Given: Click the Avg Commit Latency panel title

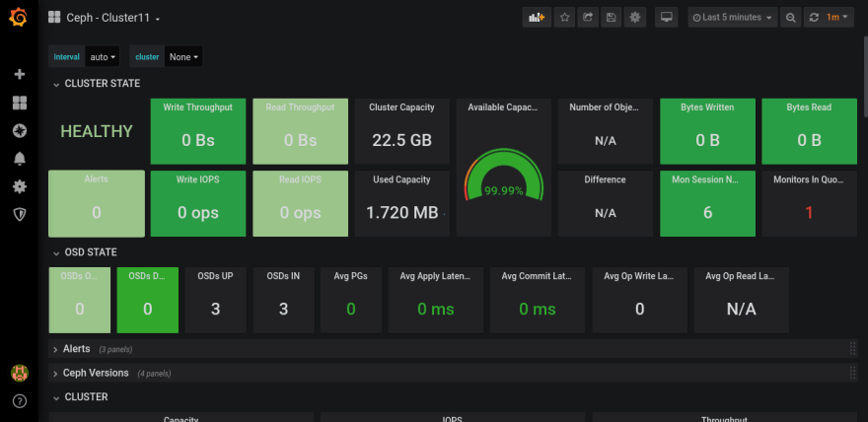Looking at the screenshot, I should tap(537, 275).
